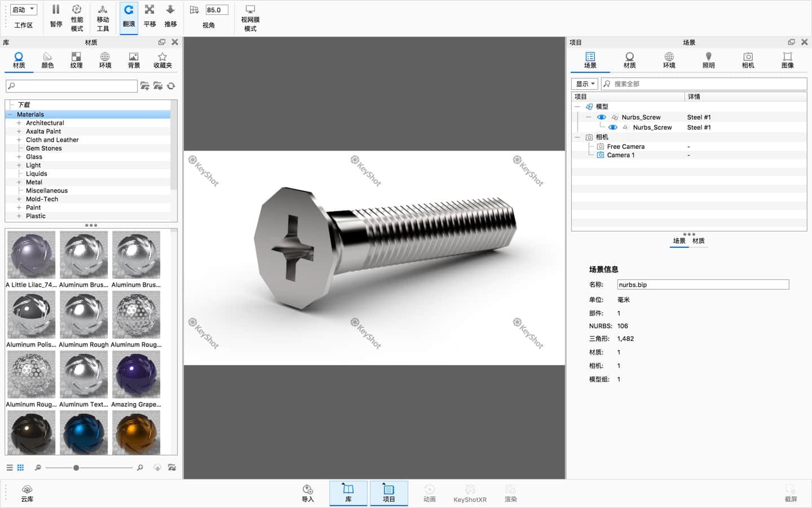Image resolution: width=812 pixels, height=508 pixels.
Task: Select the Gem Stones category
Action: (x=43, y=148)
